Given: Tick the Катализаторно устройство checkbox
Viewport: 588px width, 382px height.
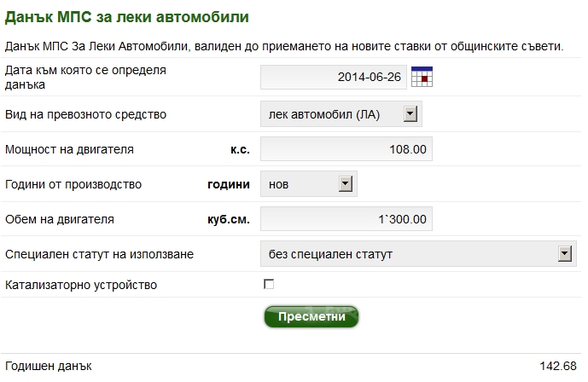Looking at the screenshot, I should pyautogui.click(x=269, y=284).
